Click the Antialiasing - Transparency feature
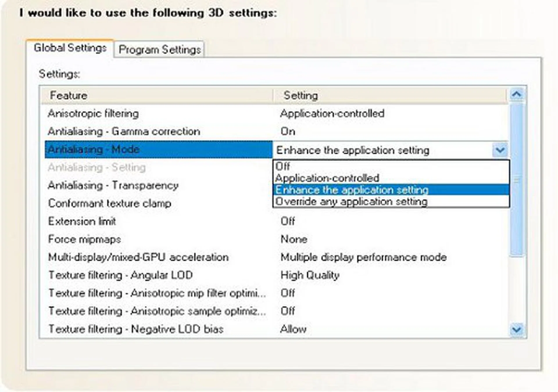This screenshot has height=392, width=558. (113, 185)
